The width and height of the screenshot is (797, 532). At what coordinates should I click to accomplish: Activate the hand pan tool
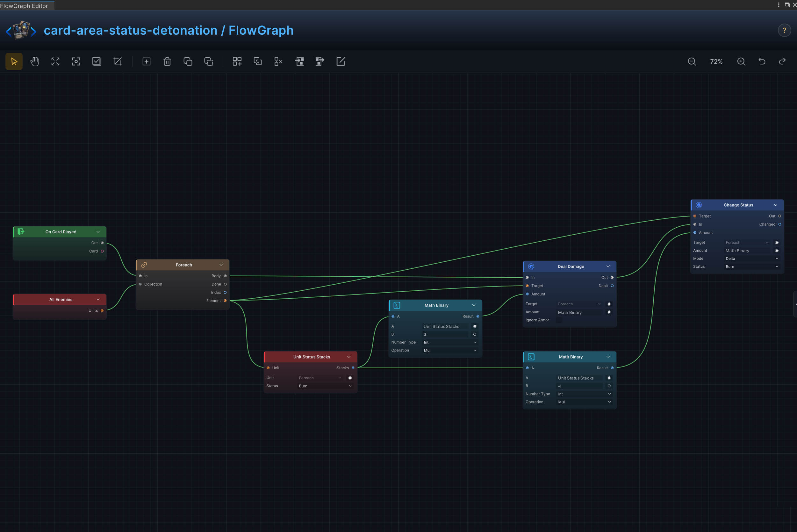pos(35,61)
